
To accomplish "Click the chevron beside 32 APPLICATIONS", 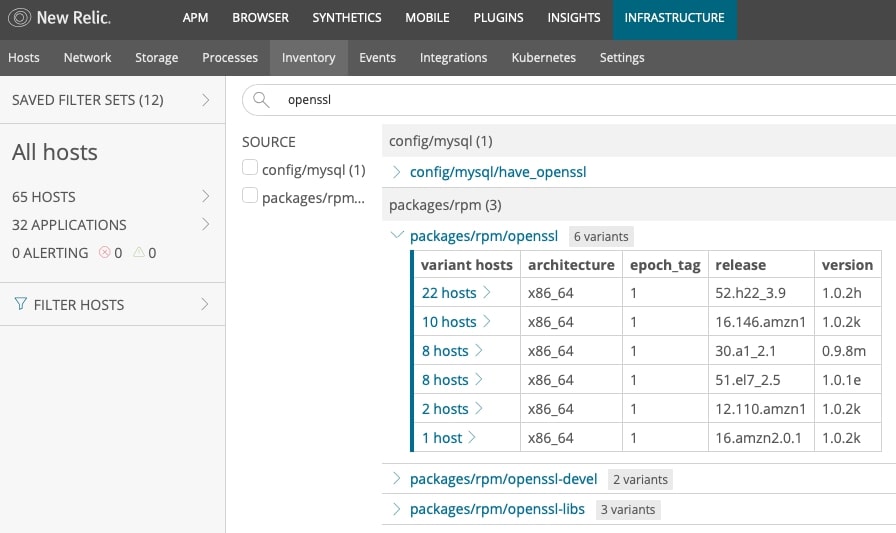I will pos(205,224).
